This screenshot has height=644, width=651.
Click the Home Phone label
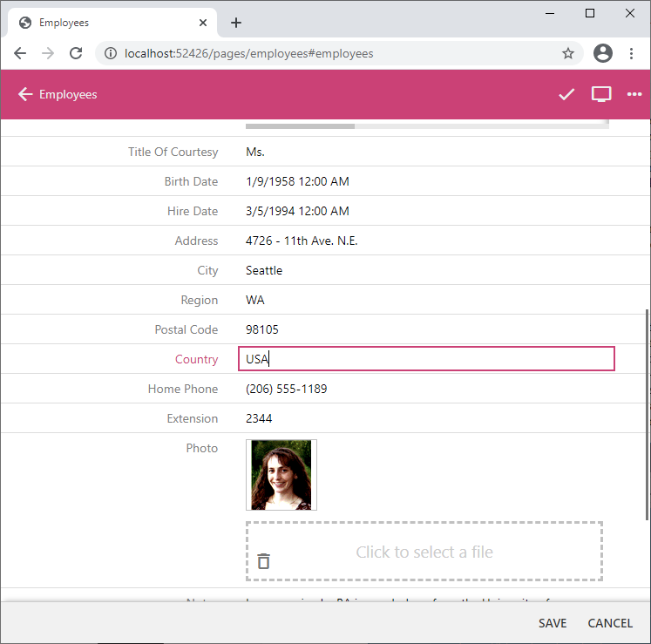click(183, 389)
